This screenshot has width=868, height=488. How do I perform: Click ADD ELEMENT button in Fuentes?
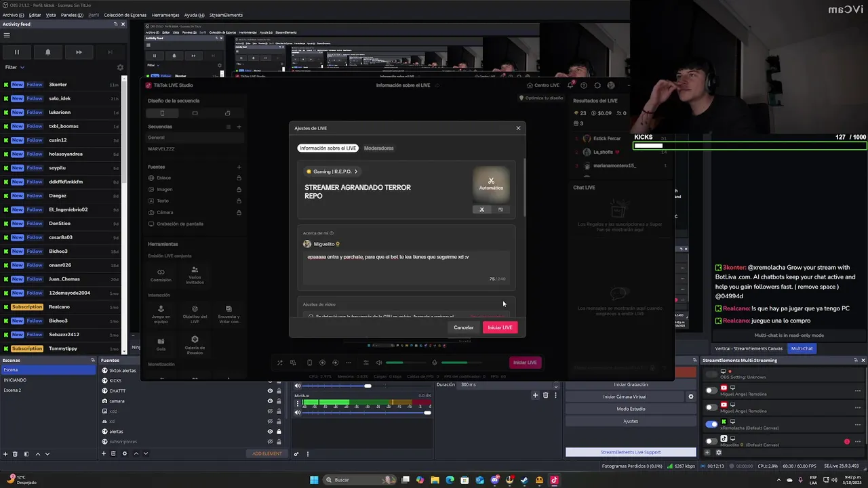coord(267,453)
